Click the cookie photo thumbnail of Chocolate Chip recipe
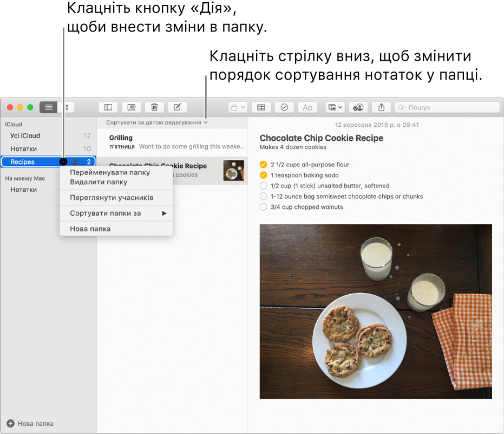Image resolution: width=504 pixels, height=434 pixels. tap(233, 171)
